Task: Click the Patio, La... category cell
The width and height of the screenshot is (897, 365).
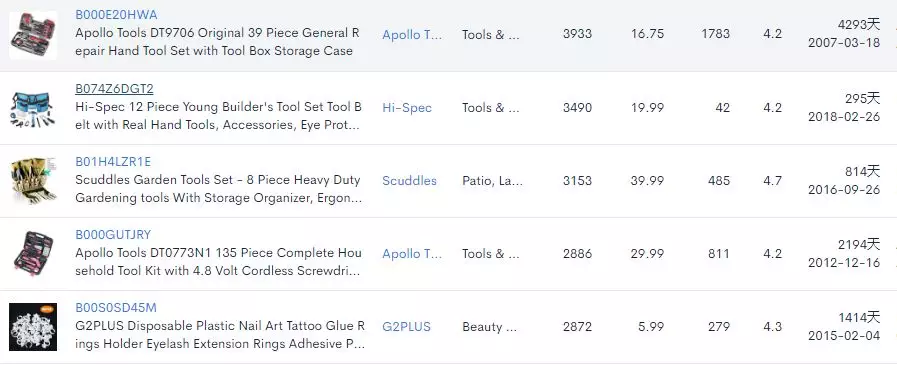Action: pyautogui.click(x=493, y=181)
